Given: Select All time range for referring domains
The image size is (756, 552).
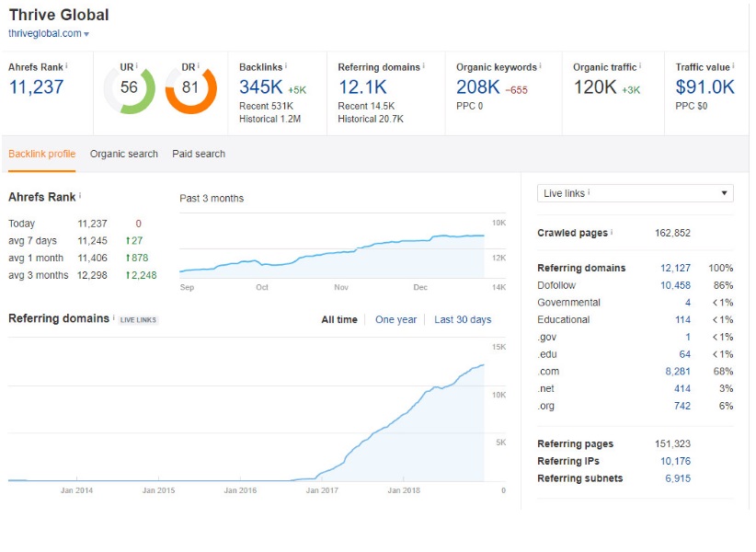Looking at the screenshot, I should tap(339, 320).
